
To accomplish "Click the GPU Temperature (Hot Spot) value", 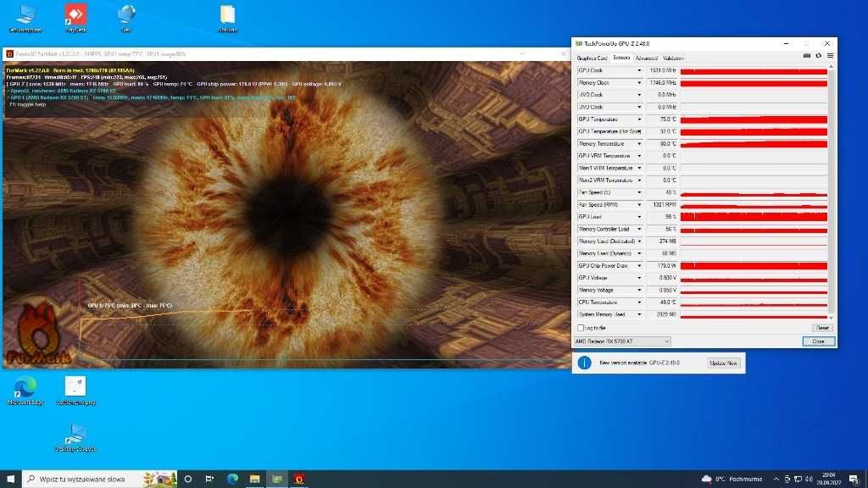I will pos(662,131).
